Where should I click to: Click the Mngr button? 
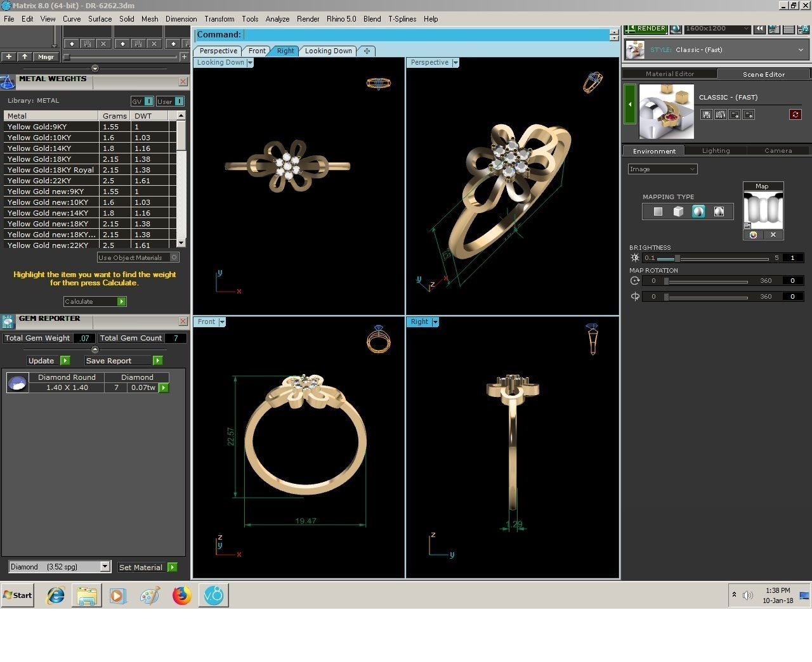coord(46,57)
